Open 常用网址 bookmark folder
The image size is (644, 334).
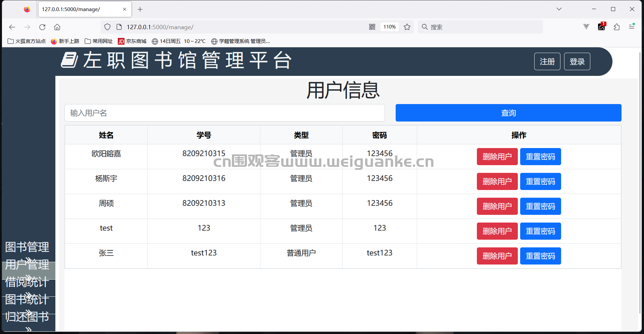(99, 41)
